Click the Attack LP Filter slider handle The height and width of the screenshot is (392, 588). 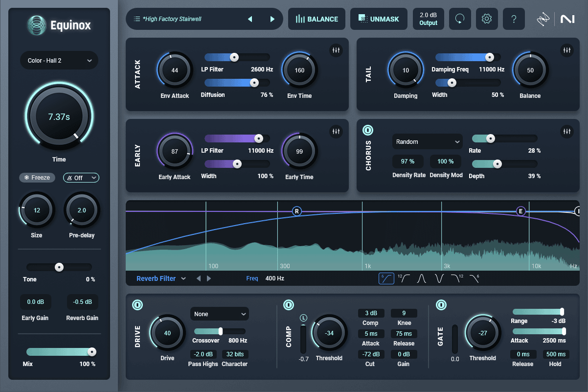[x=234, y=57]
